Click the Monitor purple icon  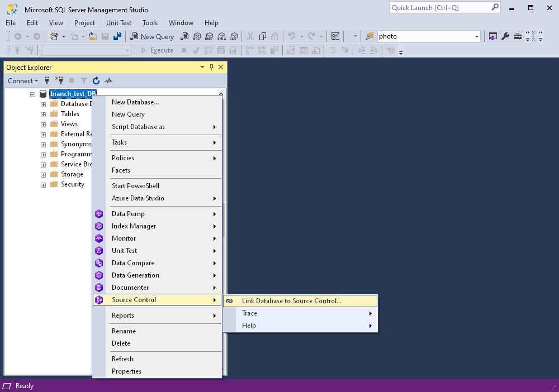99,238
